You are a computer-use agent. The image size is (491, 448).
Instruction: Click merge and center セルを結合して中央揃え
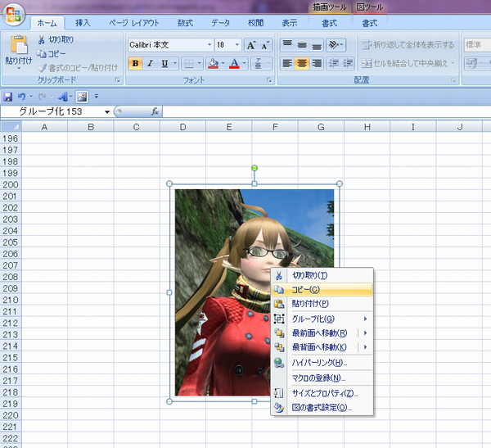tap(405, 64)
